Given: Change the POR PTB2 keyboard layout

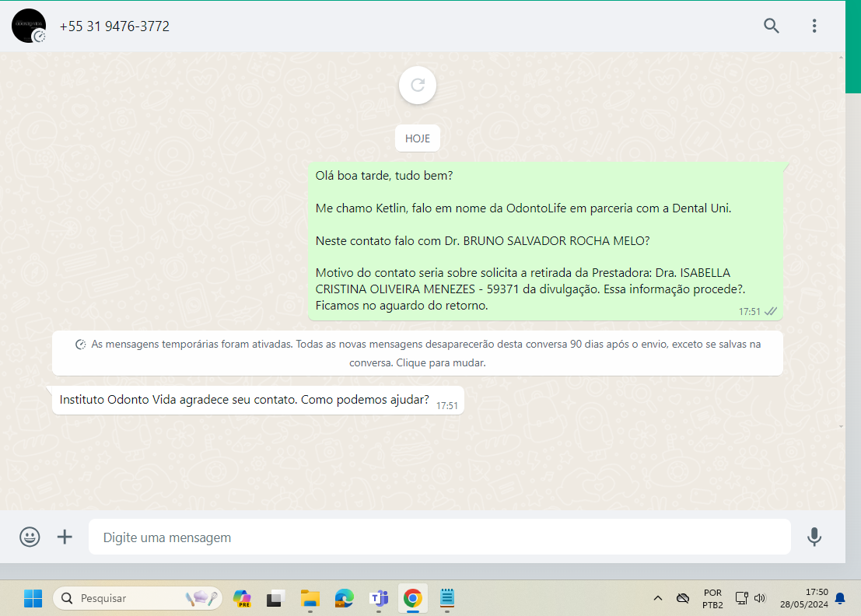Looking at the screenshot, I should coord(712,598).
